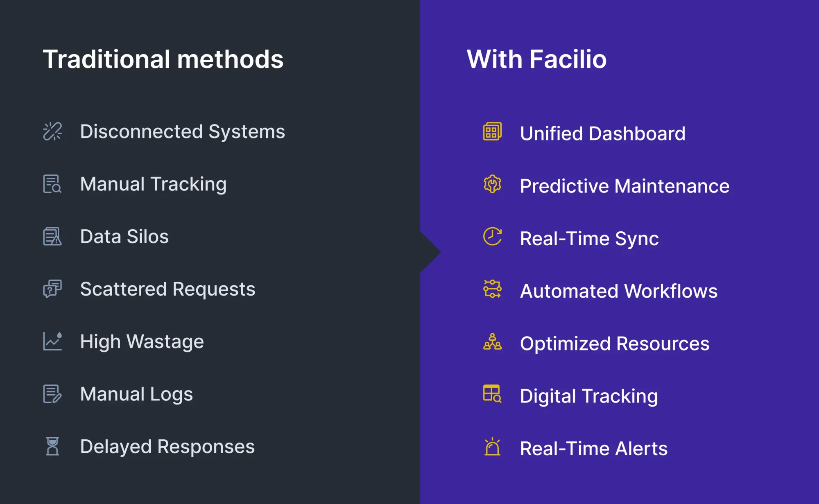Click the Predictive Maintenance gear wrench icon

[x=492, y=184]
